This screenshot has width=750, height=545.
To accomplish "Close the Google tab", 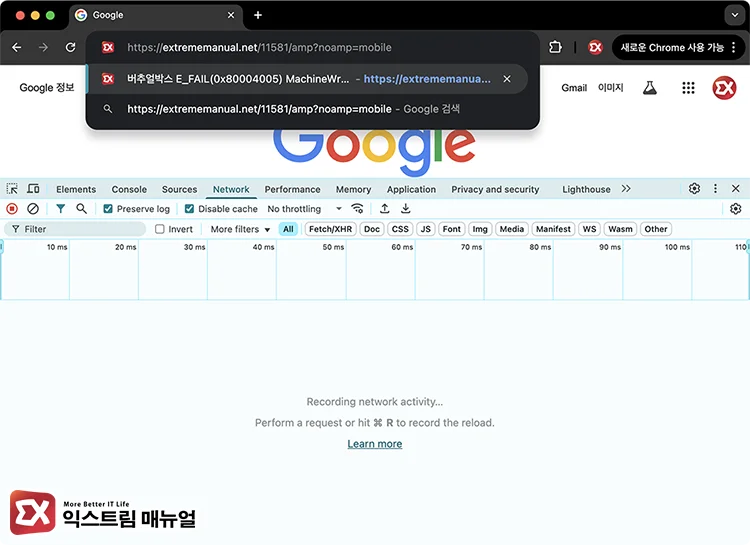I will coord(231,15).
